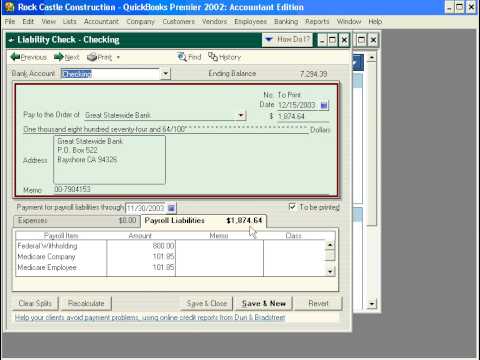Click the Amount column header

(x=140, y=236)
